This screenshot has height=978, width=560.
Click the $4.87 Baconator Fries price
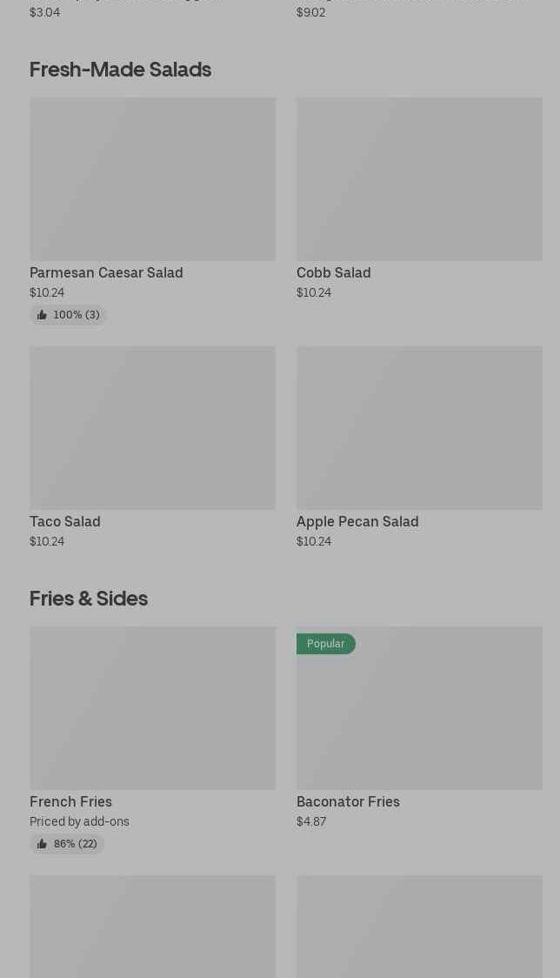pos(311,821)
